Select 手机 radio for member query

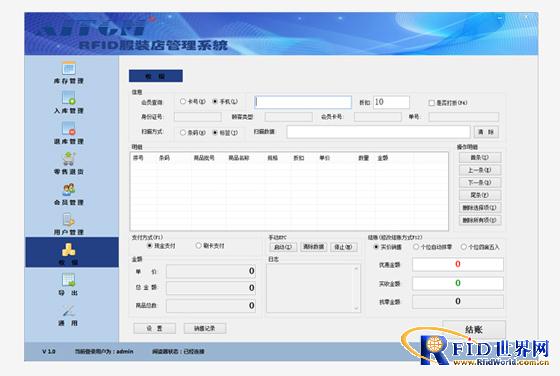tap(215, 101)
